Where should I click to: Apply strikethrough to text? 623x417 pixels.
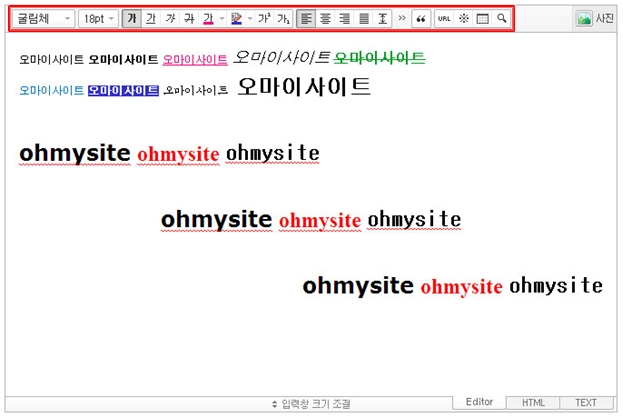189,19
